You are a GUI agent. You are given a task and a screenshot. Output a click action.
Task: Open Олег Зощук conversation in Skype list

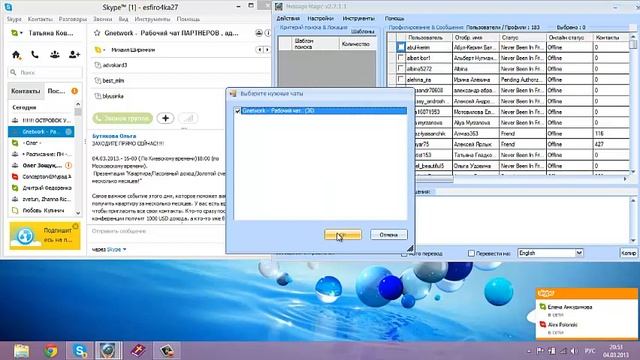(x=42, y=165)
